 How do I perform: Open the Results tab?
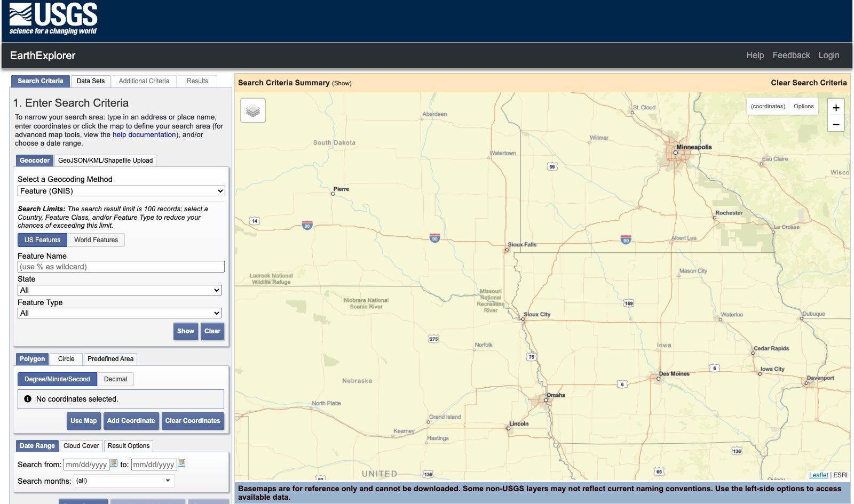197,81
